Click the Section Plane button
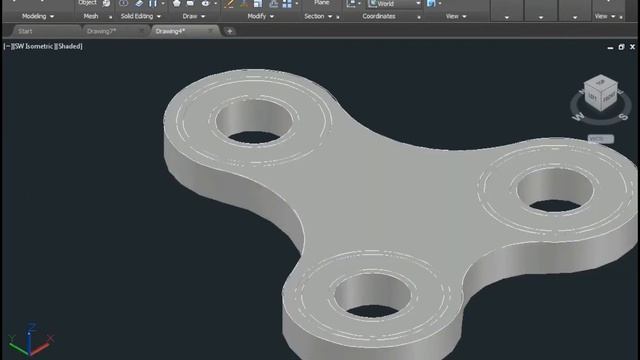 coord(321,3)
